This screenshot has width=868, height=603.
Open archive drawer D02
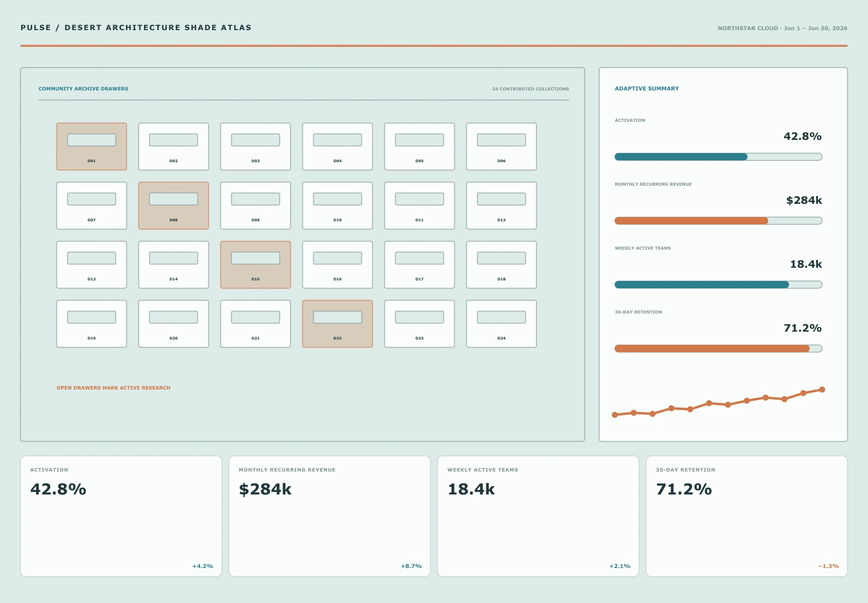[174, 147]
